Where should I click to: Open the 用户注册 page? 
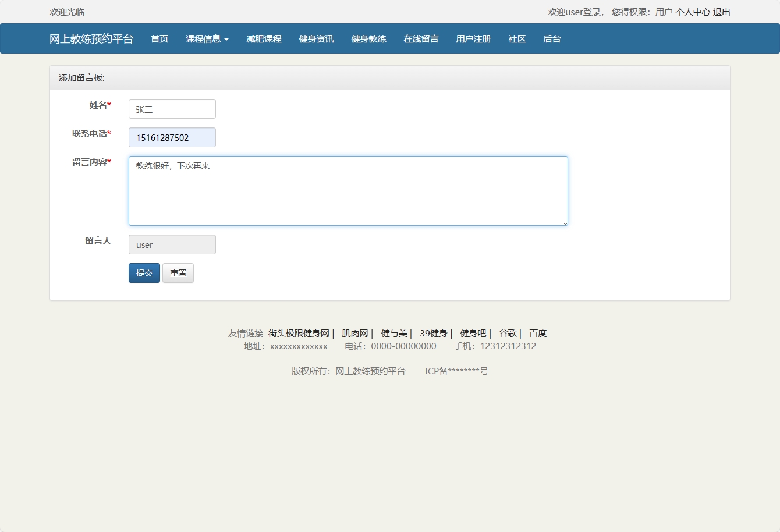(x=473, y=38)
